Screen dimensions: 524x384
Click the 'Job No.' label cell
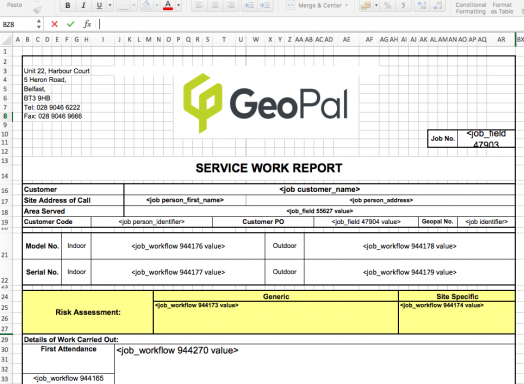(x=442, y=138)
